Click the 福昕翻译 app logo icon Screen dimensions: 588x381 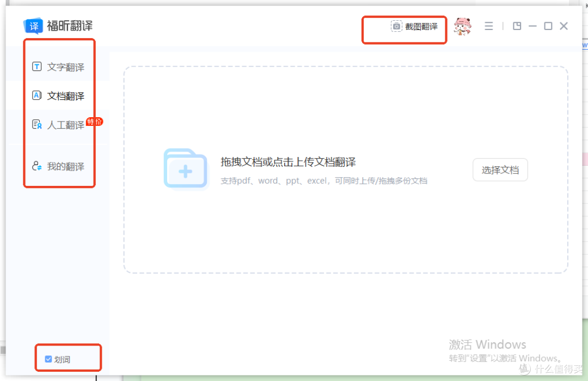(33, 26)
